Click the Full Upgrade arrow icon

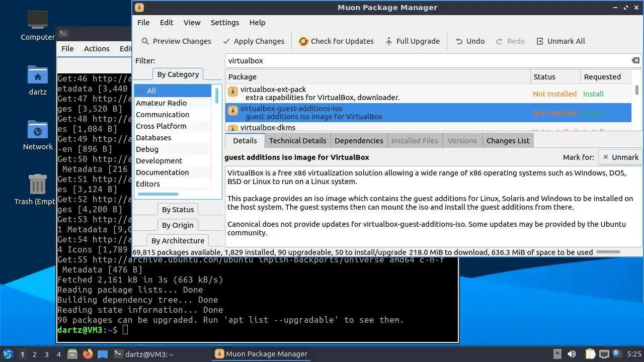[x=389, y=41]
